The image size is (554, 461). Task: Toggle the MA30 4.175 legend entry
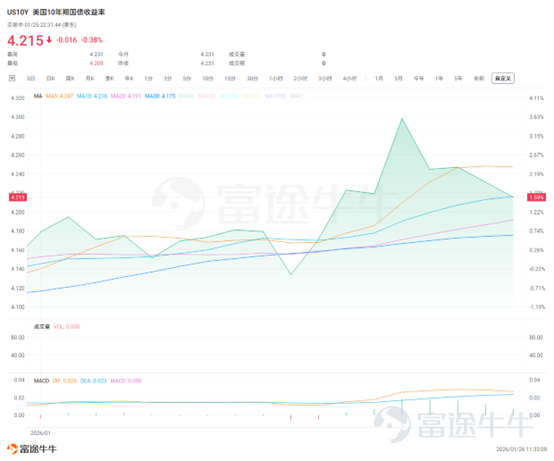point(160,96)
